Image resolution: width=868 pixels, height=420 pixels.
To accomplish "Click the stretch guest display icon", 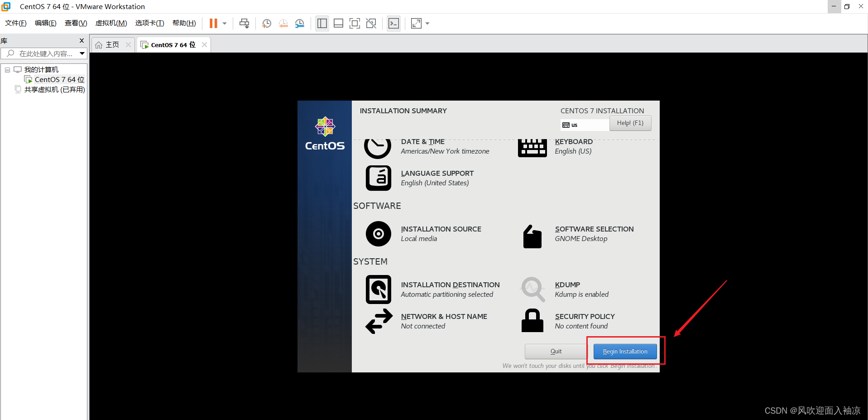I will [416, 24].
